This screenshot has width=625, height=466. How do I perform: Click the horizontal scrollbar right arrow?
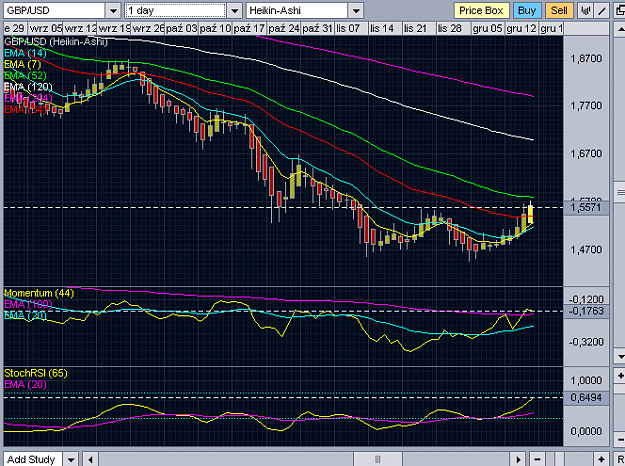[518, 459]
